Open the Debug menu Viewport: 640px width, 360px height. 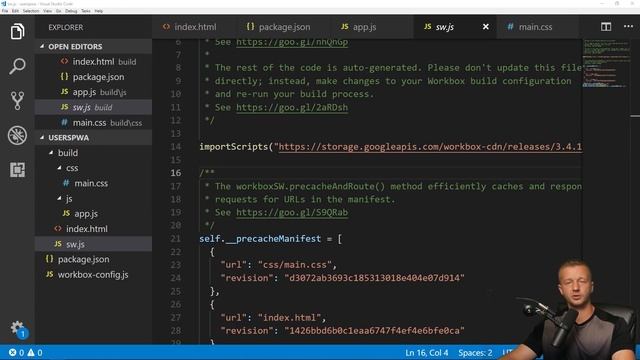pos(71,11)
